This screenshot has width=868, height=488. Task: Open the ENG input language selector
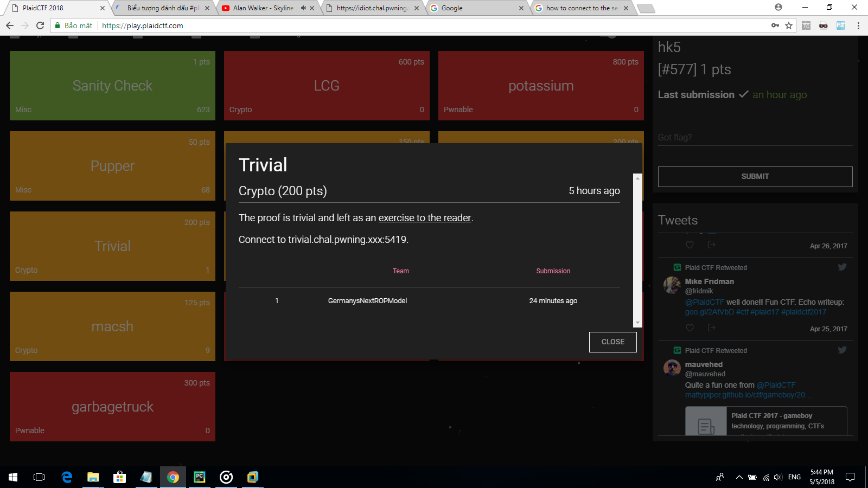coord(794,477)
